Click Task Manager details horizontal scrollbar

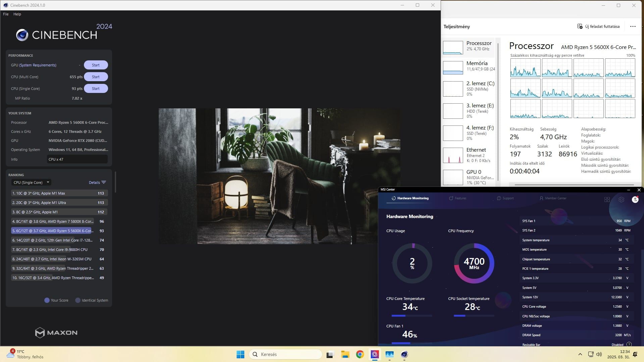coord(574,185)
